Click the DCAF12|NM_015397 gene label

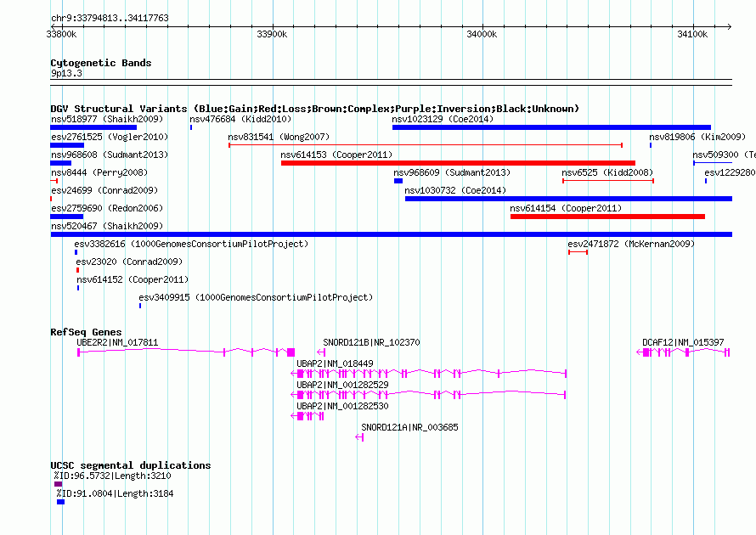tap(683, 343)
